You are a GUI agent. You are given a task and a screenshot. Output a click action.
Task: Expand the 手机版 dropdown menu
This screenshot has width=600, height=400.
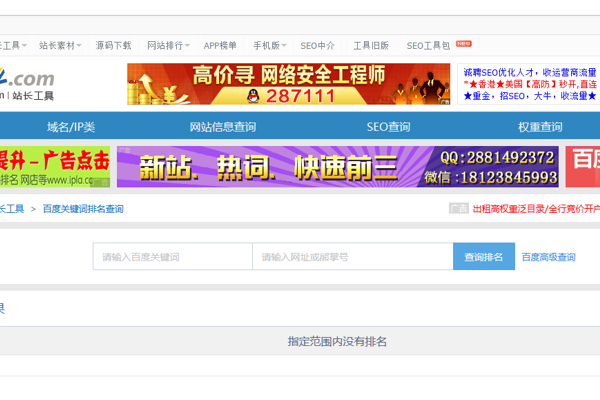[270, 46]
